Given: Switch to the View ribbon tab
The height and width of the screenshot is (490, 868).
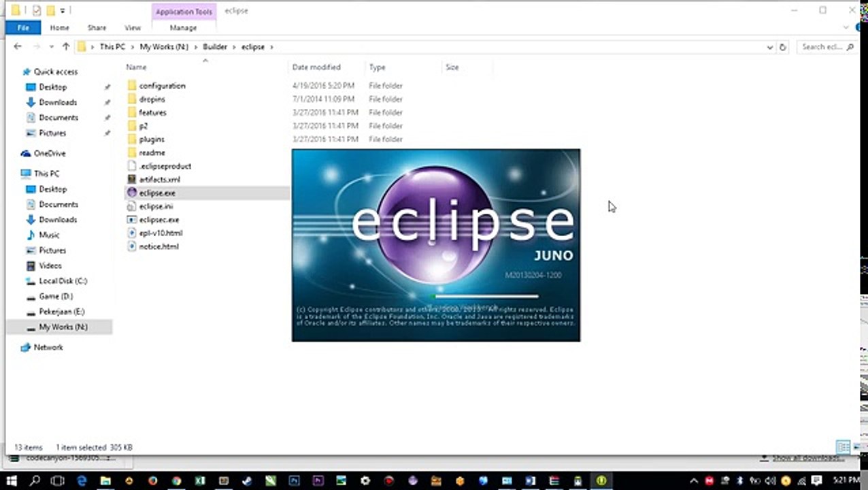Looking at the screenshot, I should click(133, 28).
